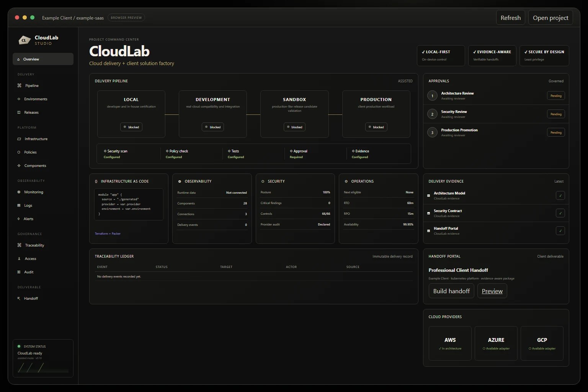Open the handoff Preview link
Viewport: 588px width, 392px height.
pos(492,291)
